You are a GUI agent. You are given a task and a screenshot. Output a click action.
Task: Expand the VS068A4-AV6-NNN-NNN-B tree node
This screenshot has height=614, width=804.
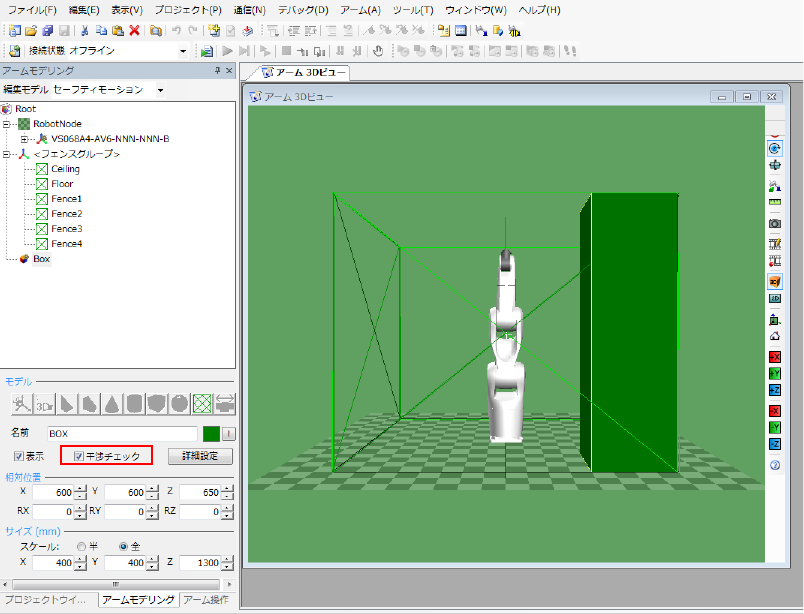pyautogui.click(x=25, y=139)
